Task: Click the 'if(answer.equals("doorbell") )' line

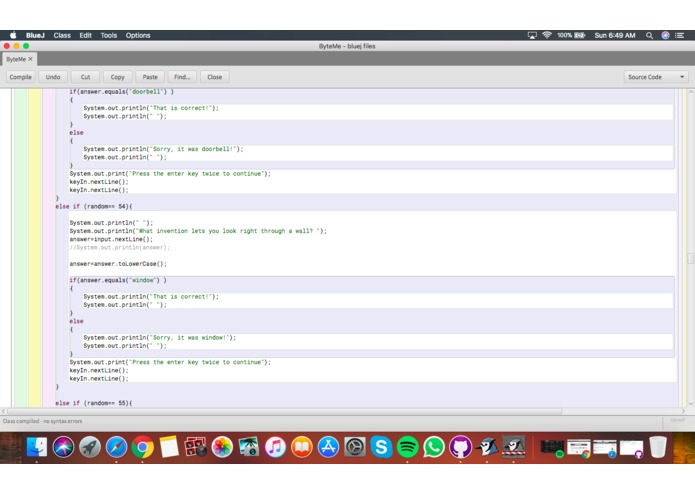Action: (x=121, y=92)
